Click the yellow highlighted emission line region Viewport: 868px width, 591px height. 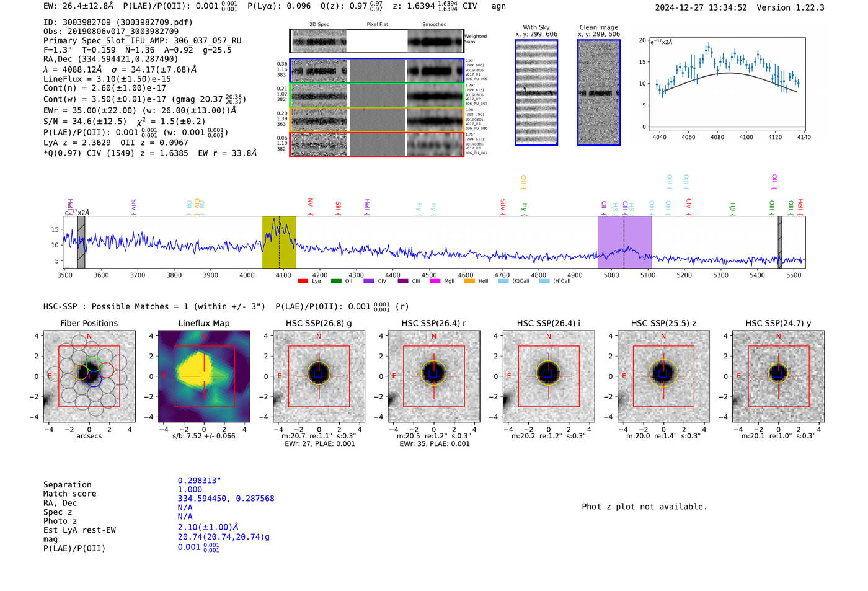point(279,242)
